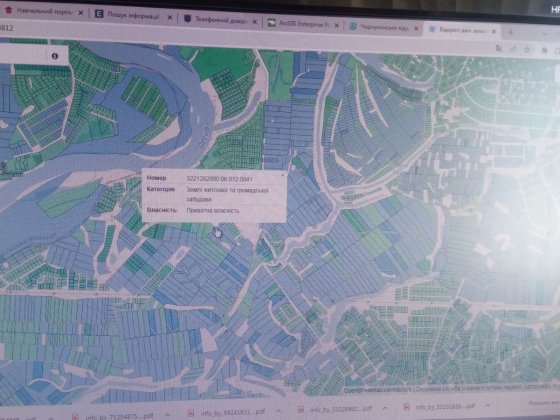Expand options for info_by_71294875 pdf download
Image resolution: width=560 pixels, height=420 pixels.
[x=167, y=414]
